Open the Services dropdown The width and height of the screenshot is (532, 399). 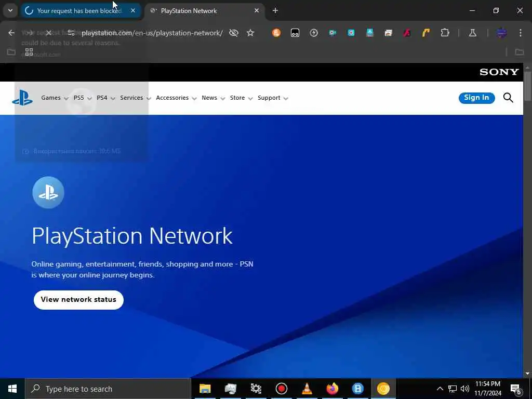136,98
